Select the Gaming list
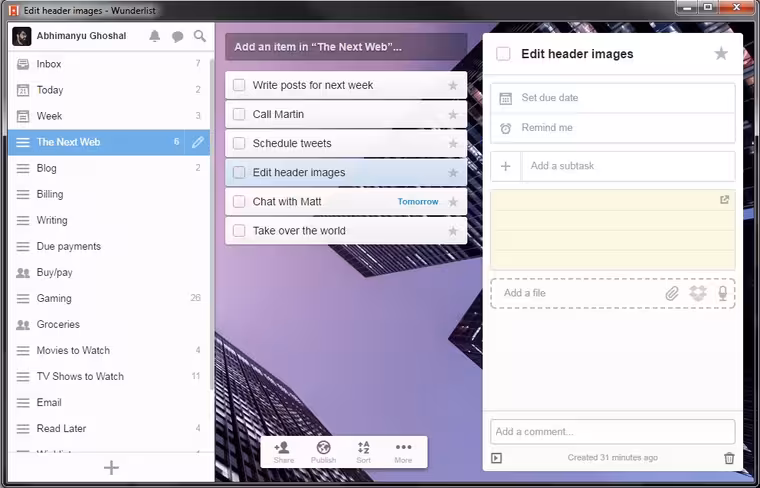This screenshot has width=760, height=488. pos(109,299)
